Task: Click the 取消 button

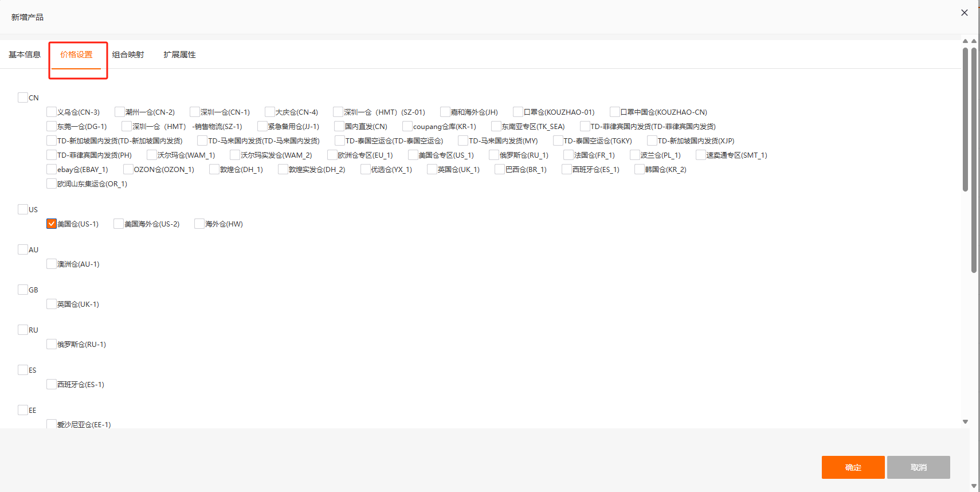Action: tap(919, 467)
